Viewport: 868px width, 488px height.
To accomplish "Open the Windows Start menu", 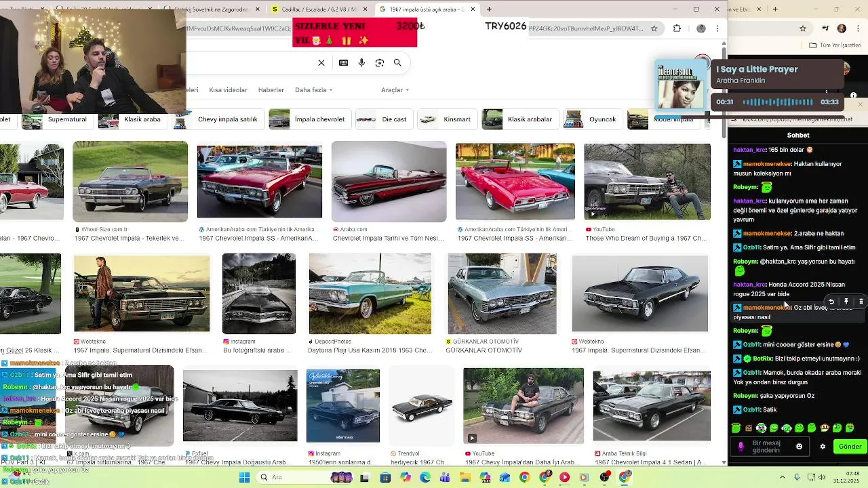I will tap(244, 477).
